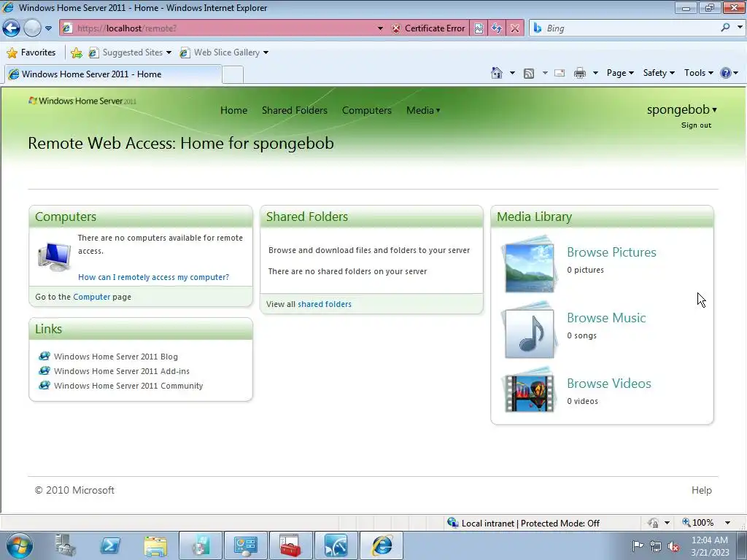Viewport: 747px width, 560px height.
Task: Click the music note thumbnail
Action: pyautogui.click(x=529, y=330)
